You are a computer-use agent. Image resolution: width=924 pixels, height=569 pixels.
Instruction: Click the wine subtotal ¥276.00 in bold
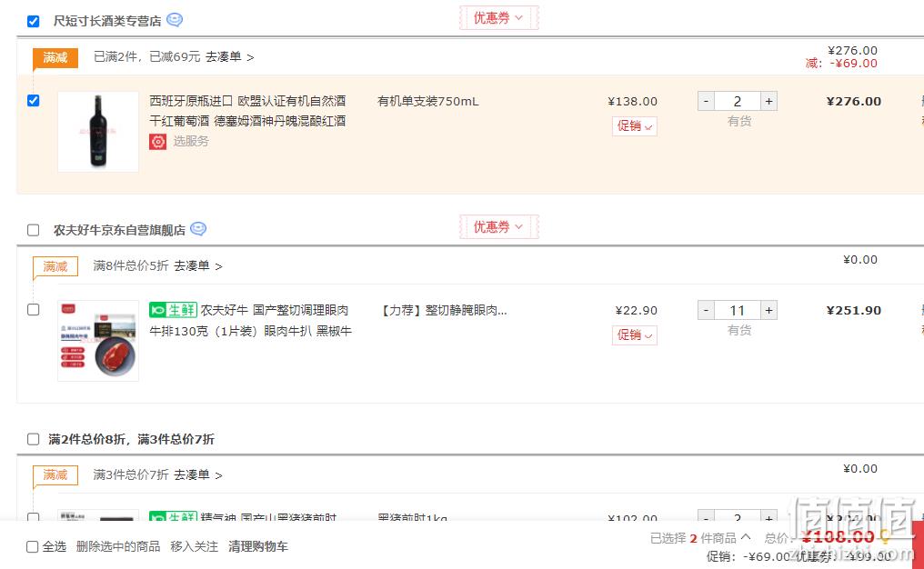coord(854,101)
